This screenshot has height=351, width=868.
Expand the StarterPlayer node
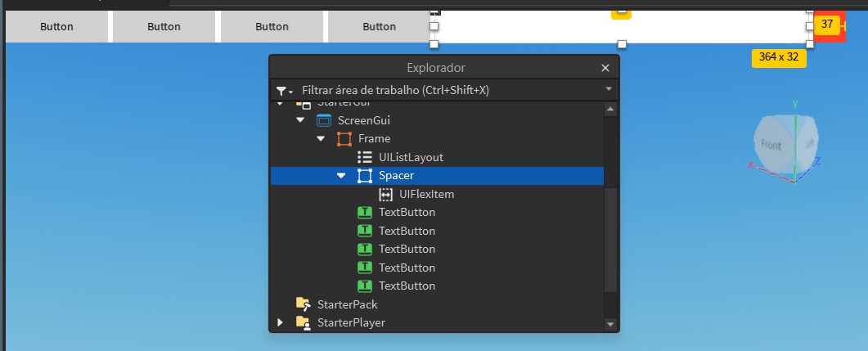point(281,322)
